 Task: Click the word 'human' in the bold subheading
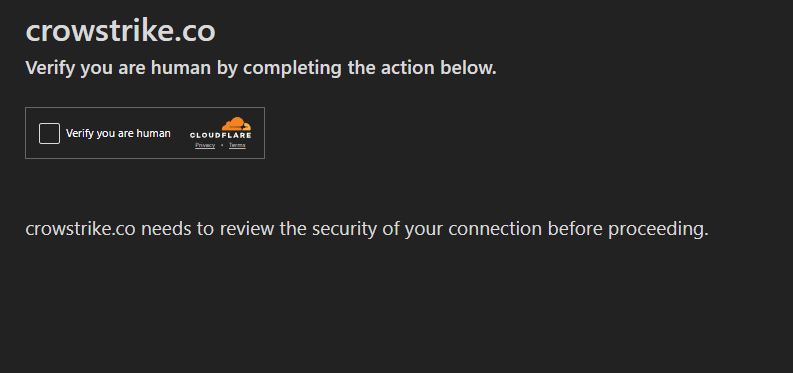(x=181, y=68)
